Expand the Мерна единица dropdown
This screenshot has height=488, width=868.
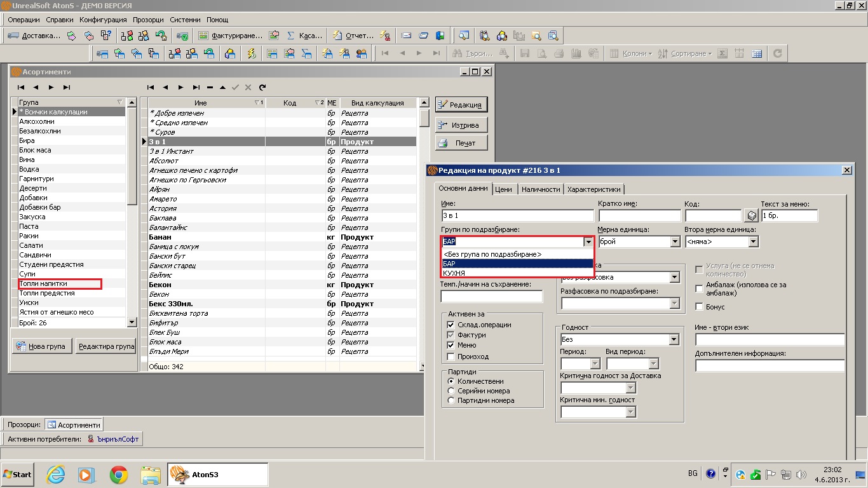coord(675,241)
